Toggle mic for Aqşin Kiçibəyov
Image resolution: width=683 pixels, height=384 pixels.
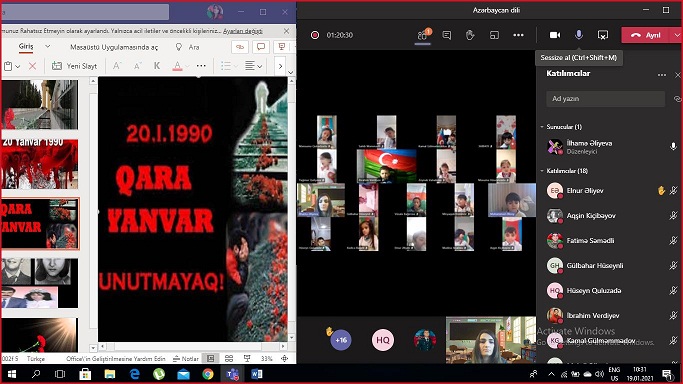pos(673,216)
